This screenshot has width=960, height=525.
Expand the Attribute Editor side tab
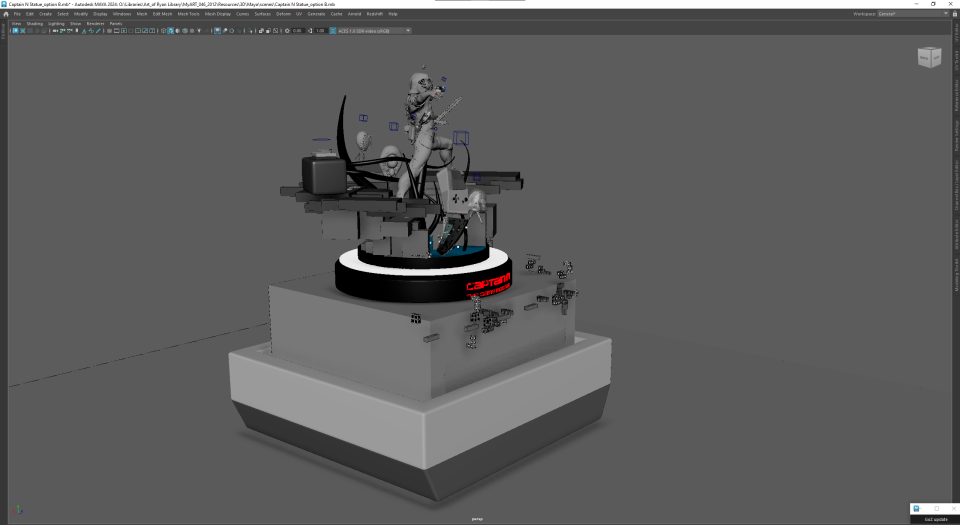click(956, 234)
